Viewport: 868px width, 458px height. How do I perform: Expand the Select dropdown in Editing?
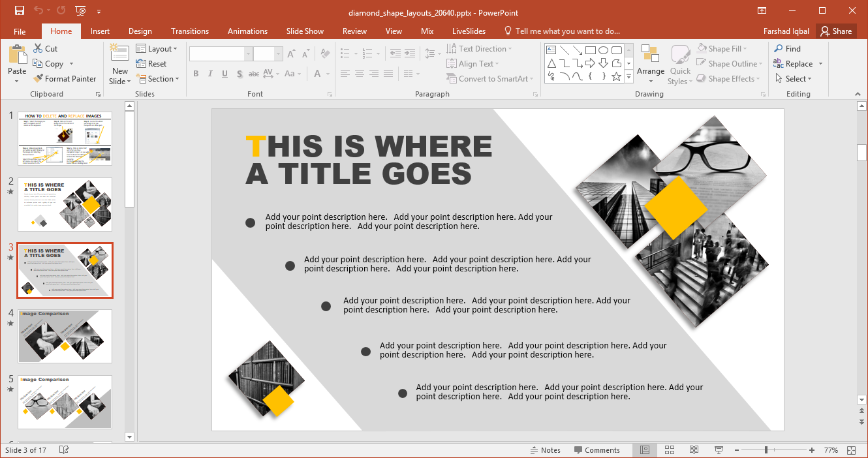pos(794,79)
